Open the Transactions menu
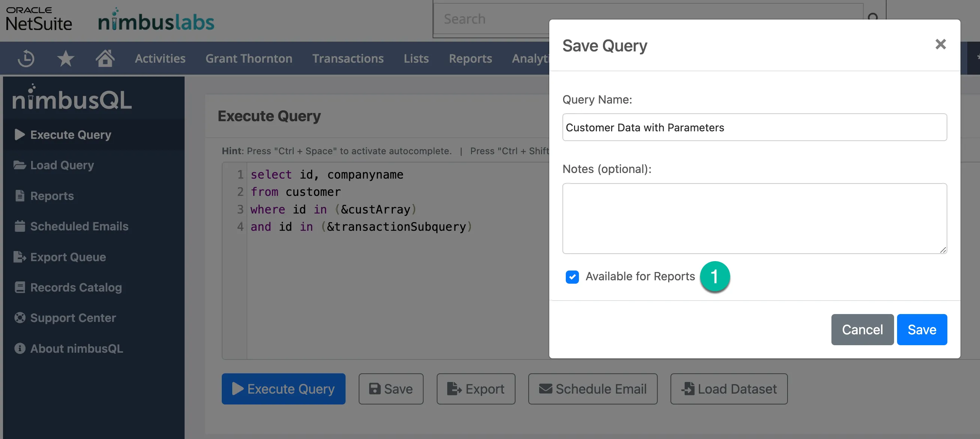This screenshot has width=980, height=439. click(348, 58)
